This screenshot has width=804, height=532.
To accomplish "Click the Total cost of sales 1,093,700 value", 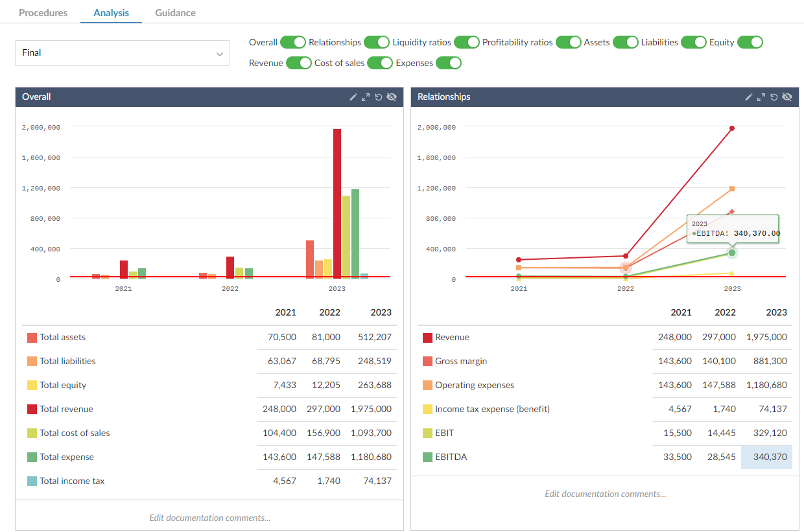I will click(372, 434).
